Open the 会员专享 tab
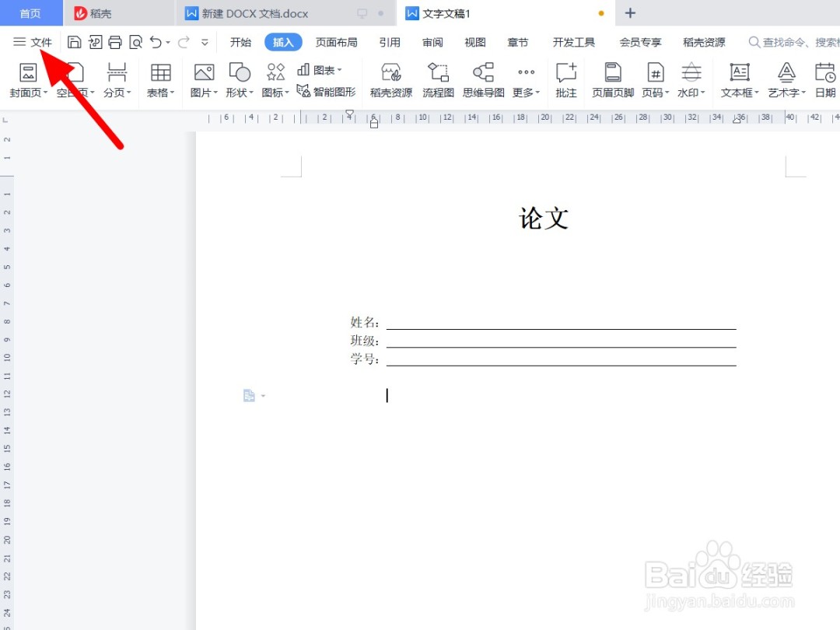The width and height of the screenshot is (840, 630). click(640, 42)
